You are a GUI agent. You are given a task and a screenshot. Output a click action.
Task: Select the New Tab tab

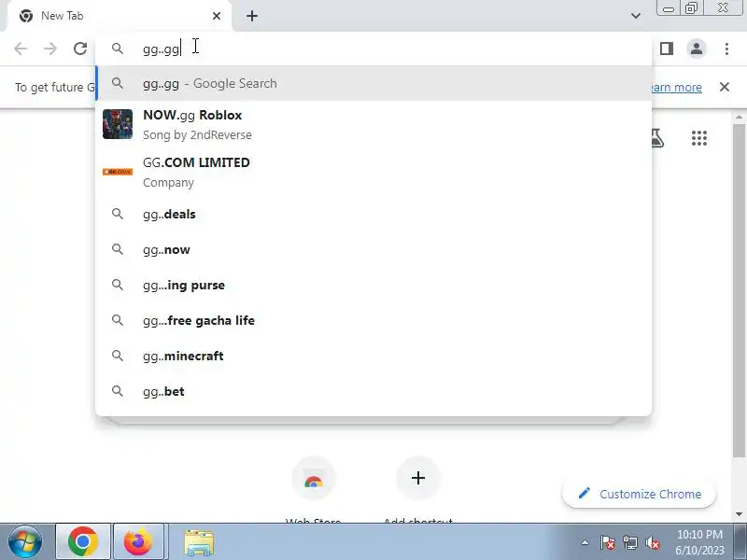click(x=117, y=16)
